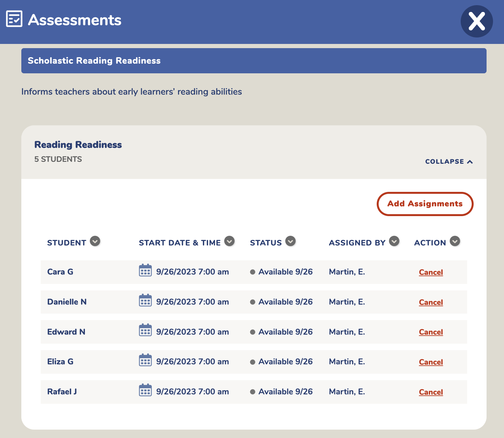Cancel assignment for Edward N
Viewport: 504px width, 438px height.
click(431, 332)
